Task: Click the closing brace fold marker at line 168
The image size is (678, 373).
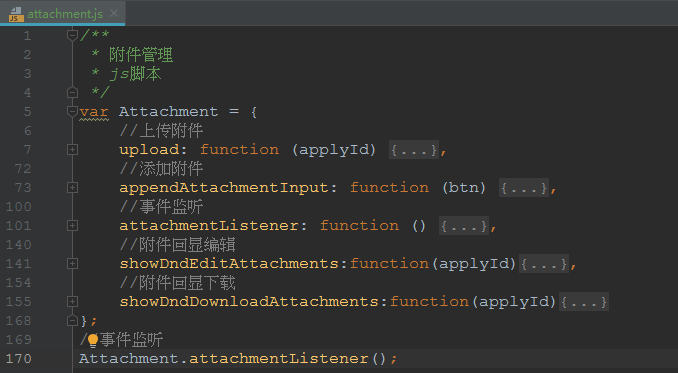Action: [x=72, y=320]
